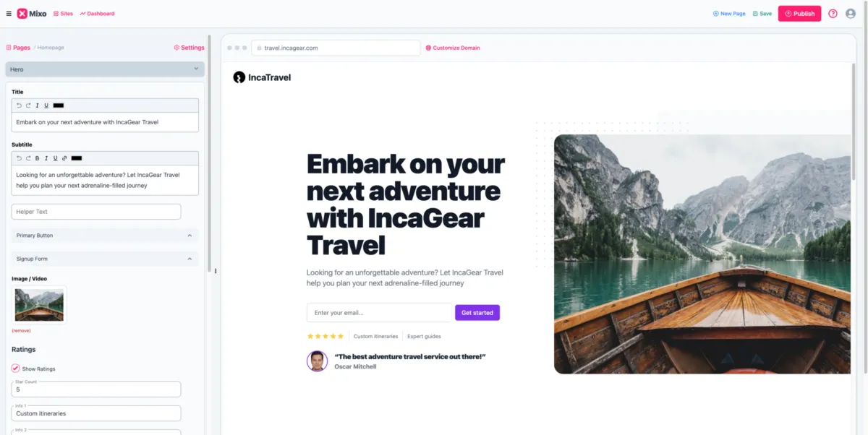Collapse the Signup Form section
The width and height of the screenshot is (868, 435).
click(x=105, y=259)
